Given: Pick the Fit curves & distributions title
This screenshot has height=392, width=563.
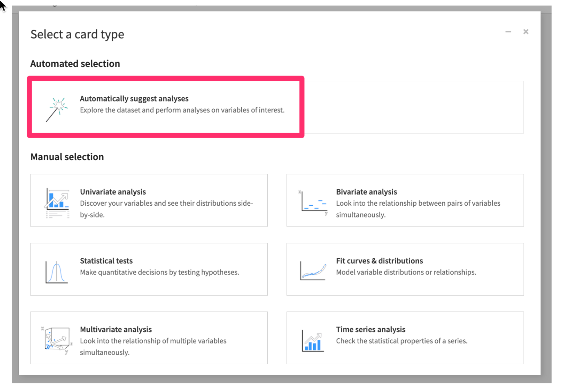Looking at the screenshot, I should tap(379, 261).
